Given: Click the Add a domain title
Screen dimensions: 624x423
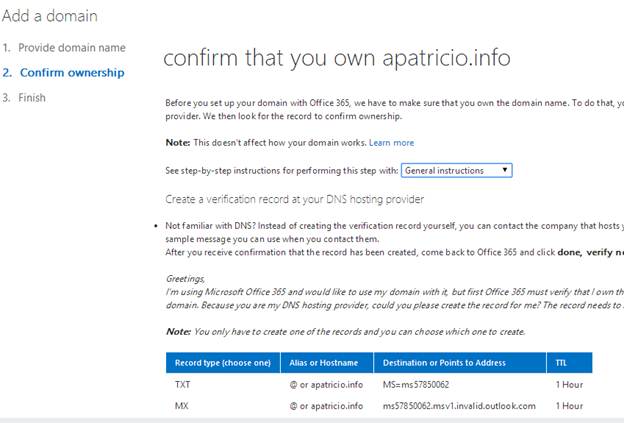Looking at the screenshot, I should (x=50, y=16).
